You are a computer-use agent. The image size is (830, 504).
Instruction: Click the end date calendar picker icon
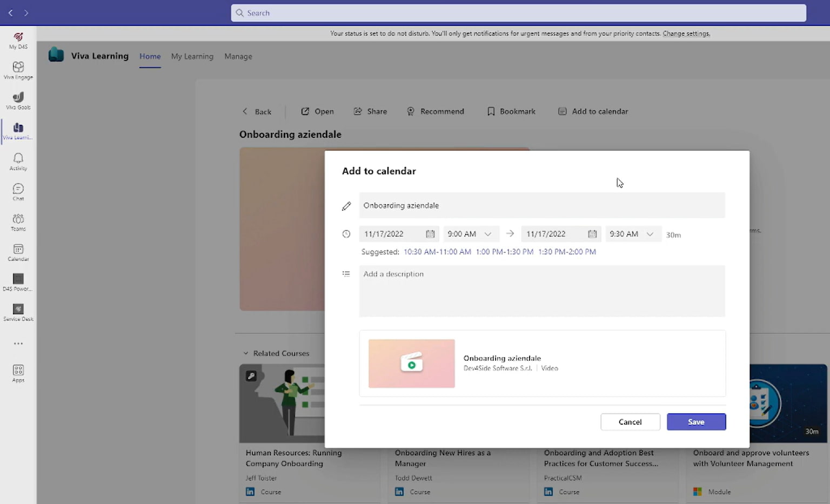592,234
